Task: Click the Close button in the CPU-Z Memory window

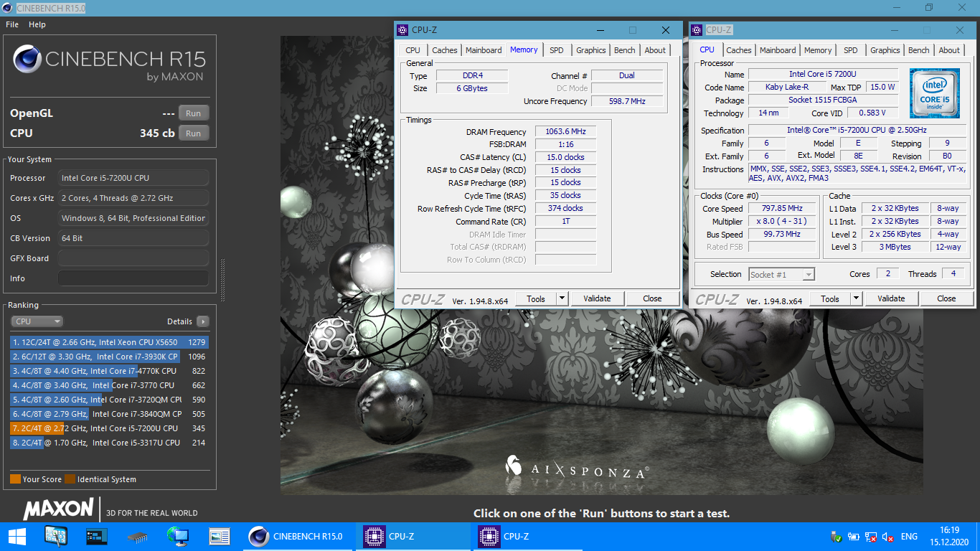Action: click(652, 299)
